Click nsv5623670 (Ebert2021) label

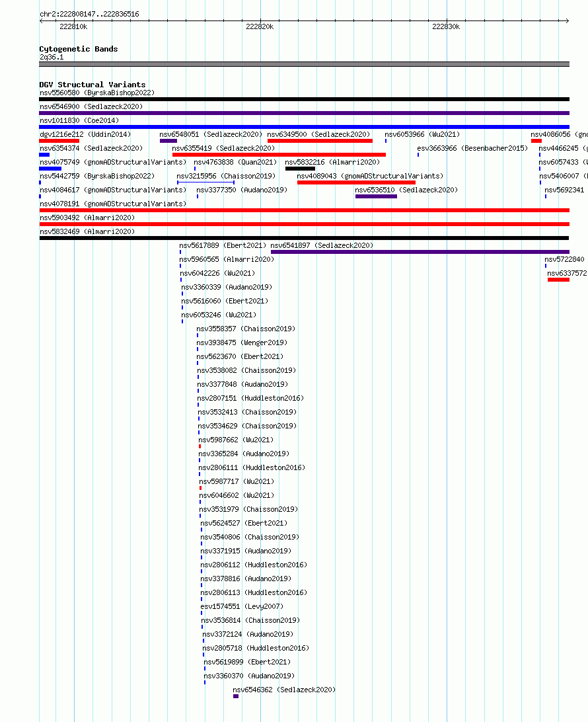coord(240,356)
